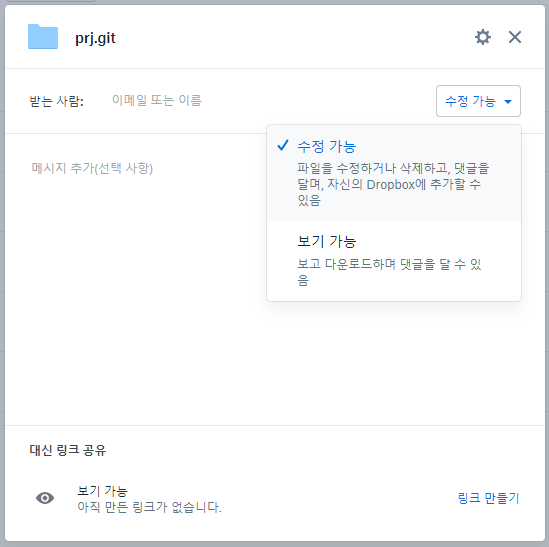Click the 받는 사람: label

[56, 101]
